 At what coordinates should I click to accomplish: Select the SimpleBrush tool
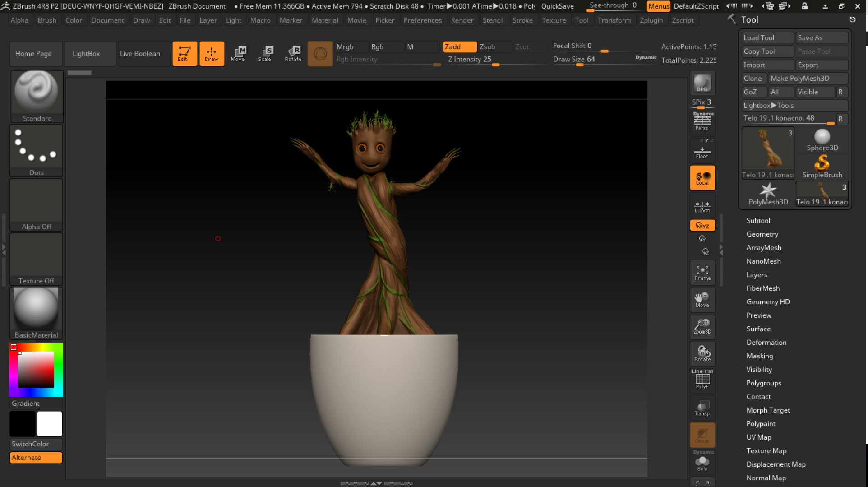(x=822, y=167)
